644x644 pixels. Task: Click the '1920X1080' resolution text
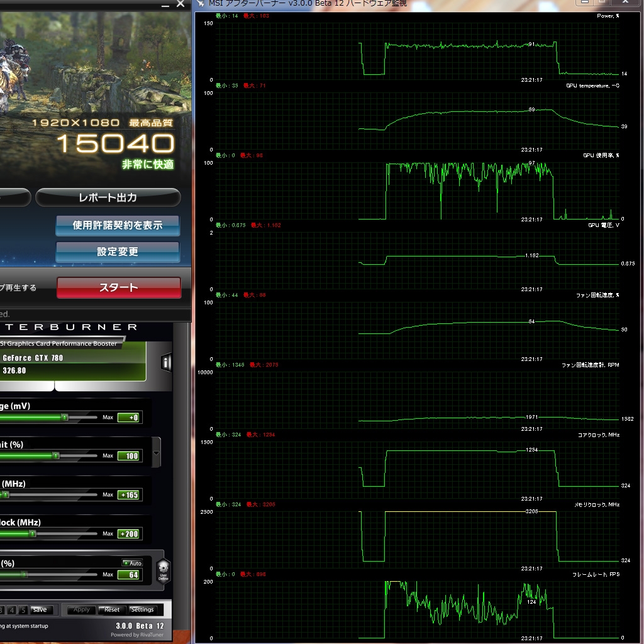point(75,123)
